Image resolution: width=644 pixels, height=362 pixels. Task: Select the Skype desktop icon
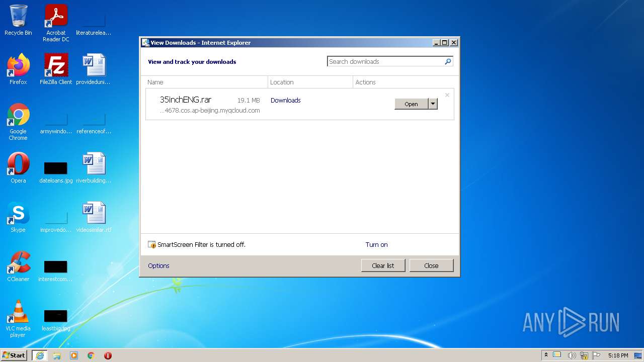click(18, 217)
